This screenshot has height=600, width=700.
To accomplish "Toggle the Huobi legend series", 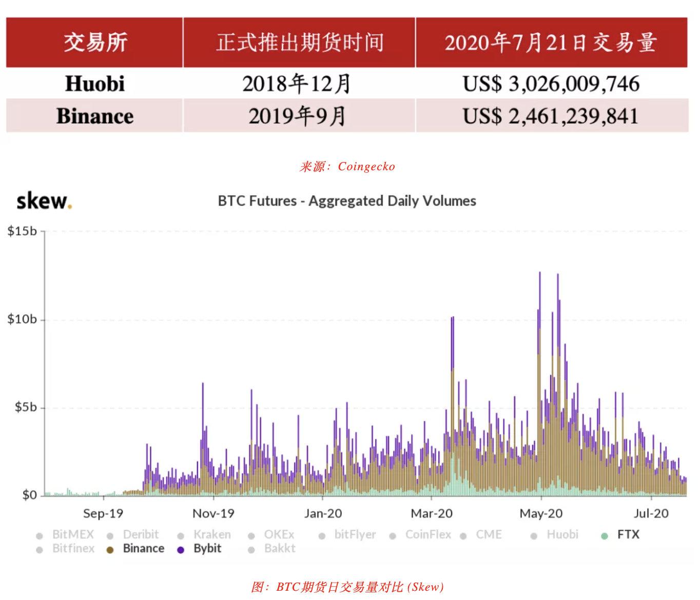I will [x=555, y=535].
